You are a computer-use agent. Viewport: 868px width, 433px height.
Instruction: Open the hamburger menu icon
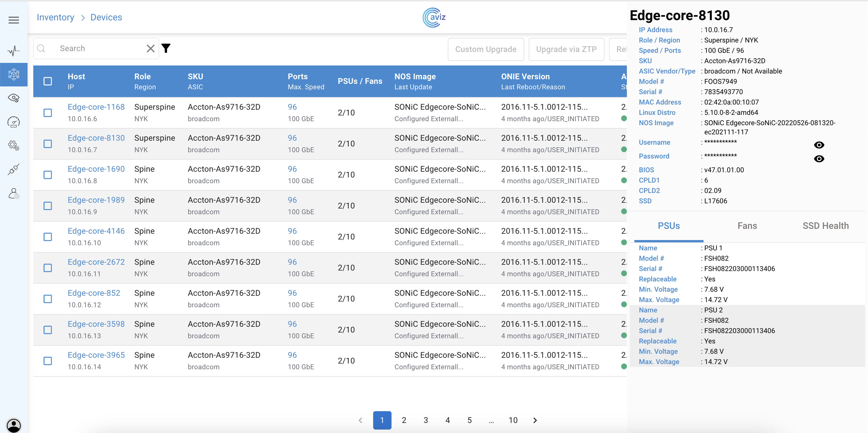pyautogui.click(x=13, y=20)
